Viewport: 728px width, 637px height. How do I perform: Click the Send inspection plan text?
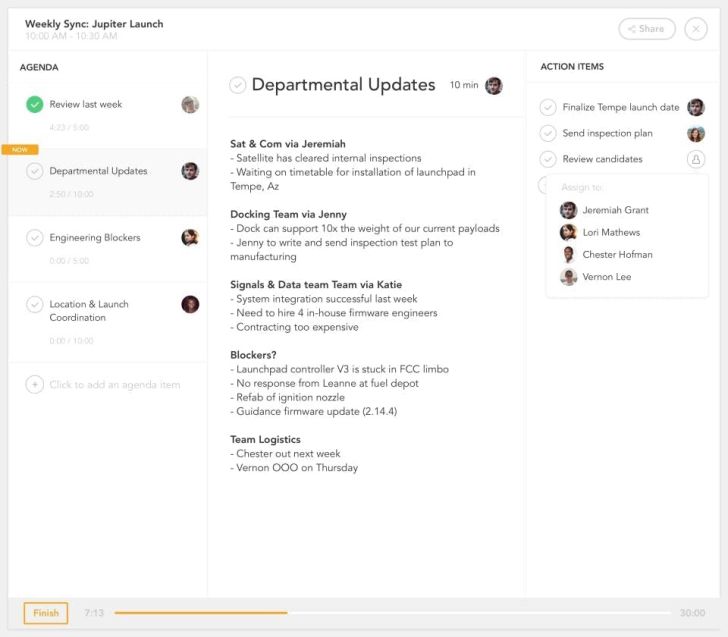coord(607,133)
